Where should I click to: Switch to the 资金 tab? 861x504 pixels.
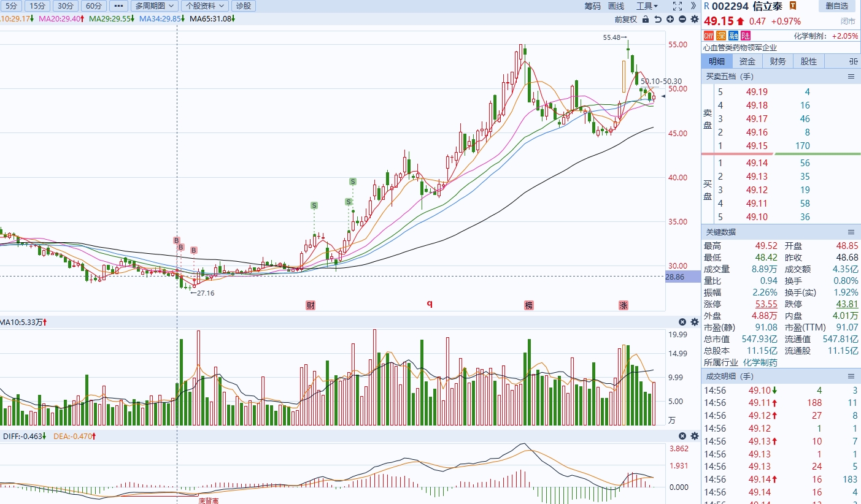[x=747, y=61]
